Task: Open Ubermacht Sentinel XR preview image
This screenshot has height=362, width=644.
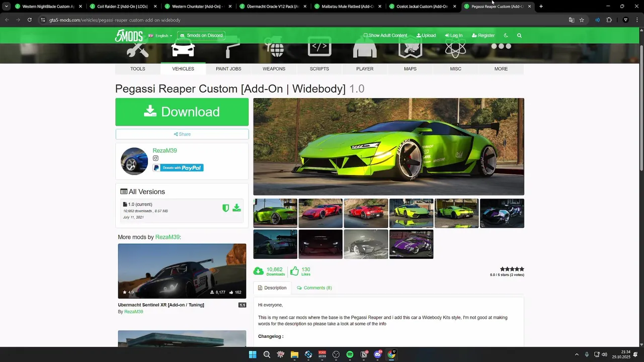Action: click(182, 271)
